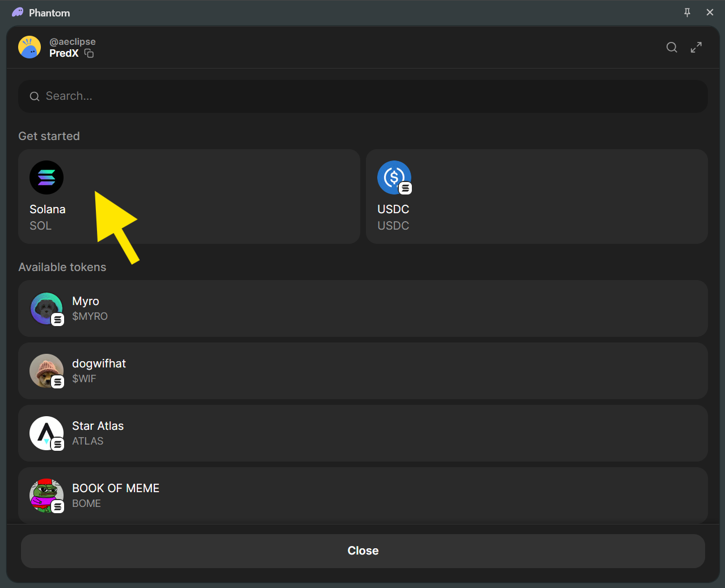Click the Star Atlas token icon

47,433
